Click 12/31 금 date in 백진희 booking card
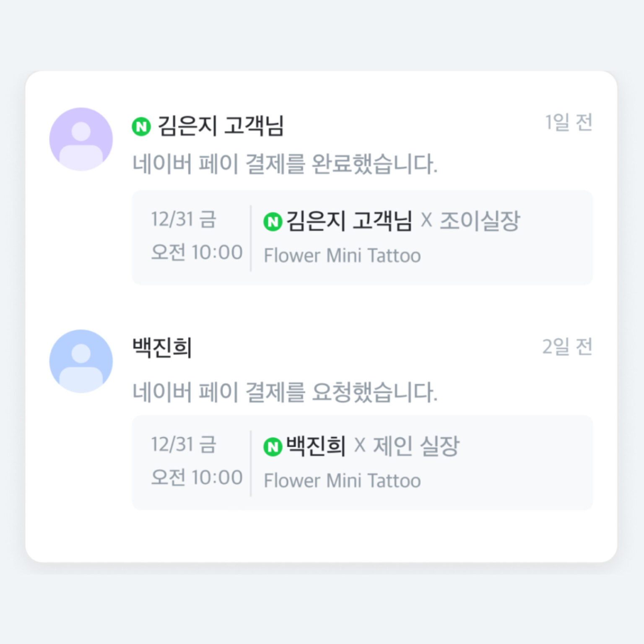This screenshot has width=644, height=644. [184, 444]
